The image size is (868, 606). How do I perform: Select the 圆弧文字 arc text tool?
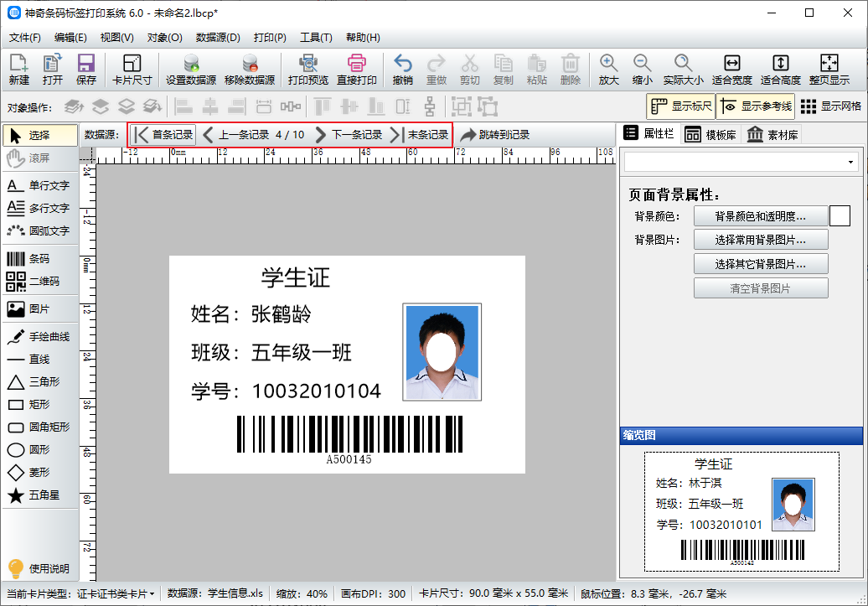point(39,230)
